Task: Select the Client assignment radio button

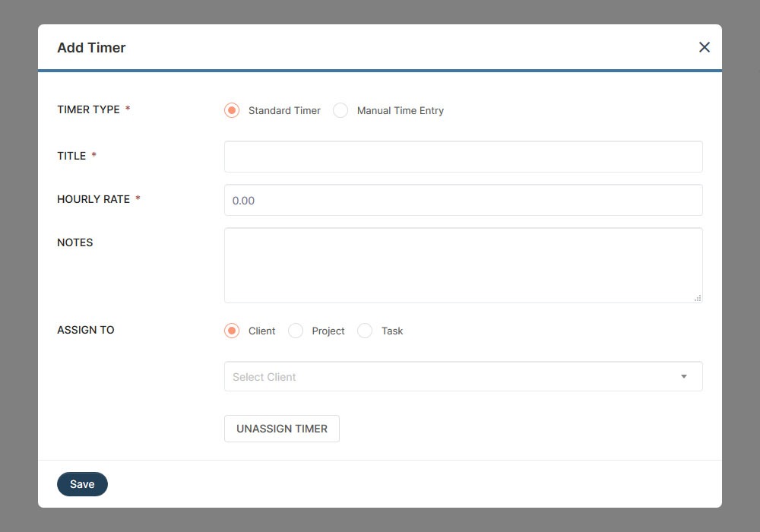Action: 232,331
